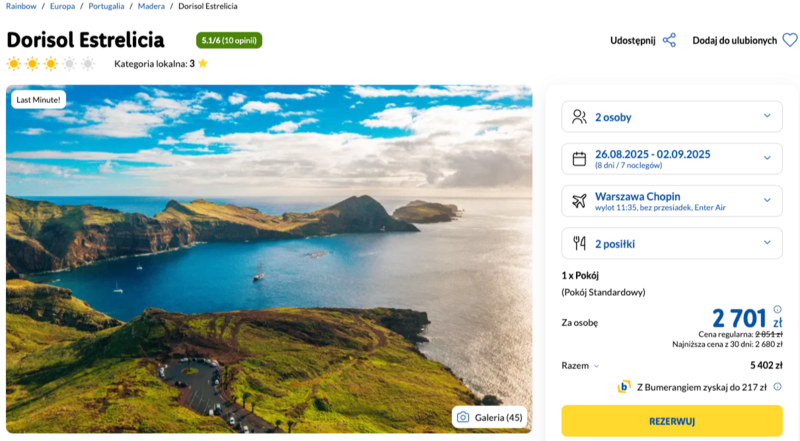This screenshot has height=441, width=800.
Task: Click the info icon next to 2 701 zł price
Action: 777,309
